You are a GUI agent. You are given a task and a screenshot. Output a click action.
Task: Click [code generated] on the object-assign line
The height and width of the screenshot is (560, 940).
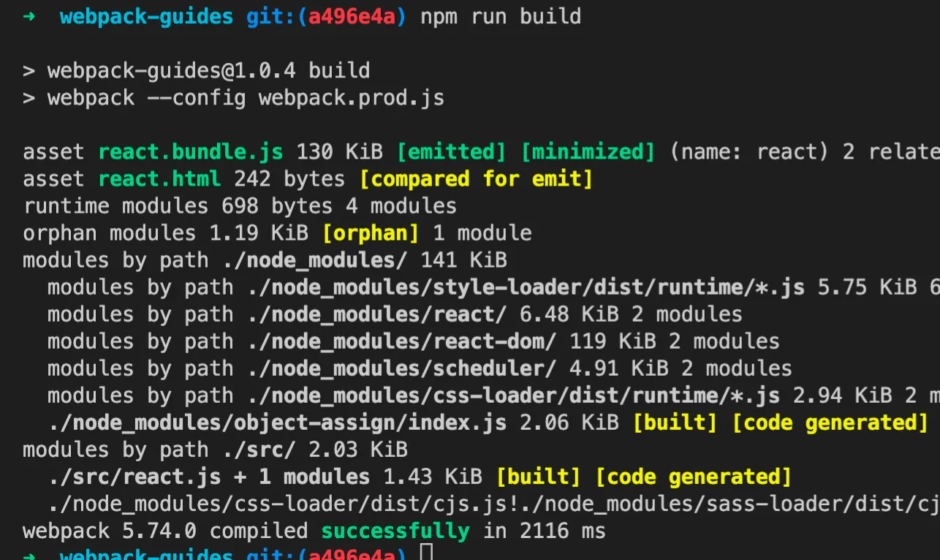[x=830, y=423]
